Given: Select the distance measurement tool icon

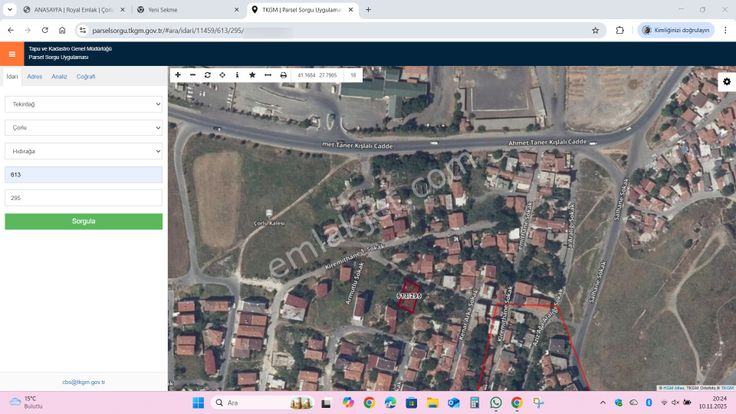Looking at the screenshot, I should pyautogui.click(x=267, y=75).
